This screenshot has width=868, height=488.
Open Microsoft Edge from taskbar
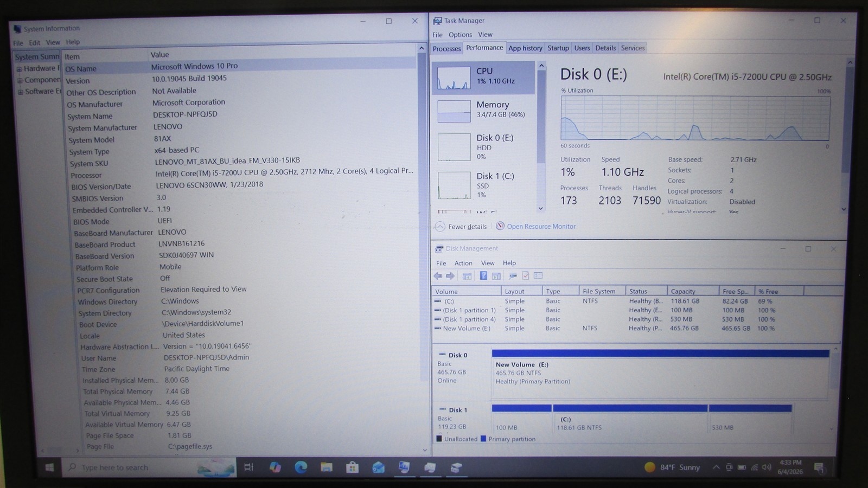click(301, 467)
